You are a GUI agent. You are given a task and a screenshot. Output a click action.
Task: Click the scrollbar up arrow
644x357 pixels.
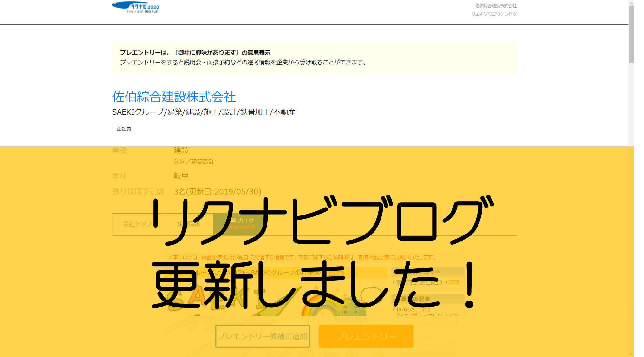click(631, 3)
